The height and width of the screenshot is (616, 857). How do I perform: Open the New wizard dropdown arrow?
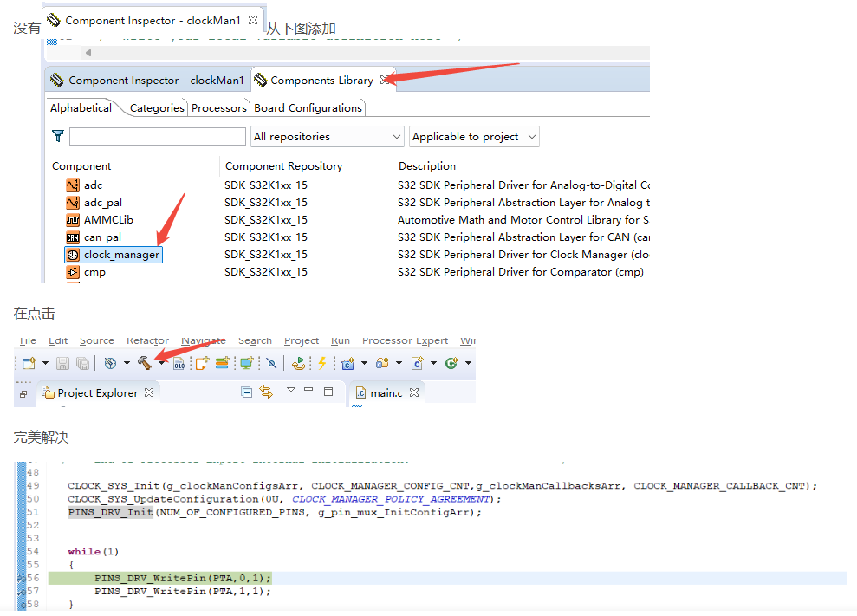pos(45,363)
